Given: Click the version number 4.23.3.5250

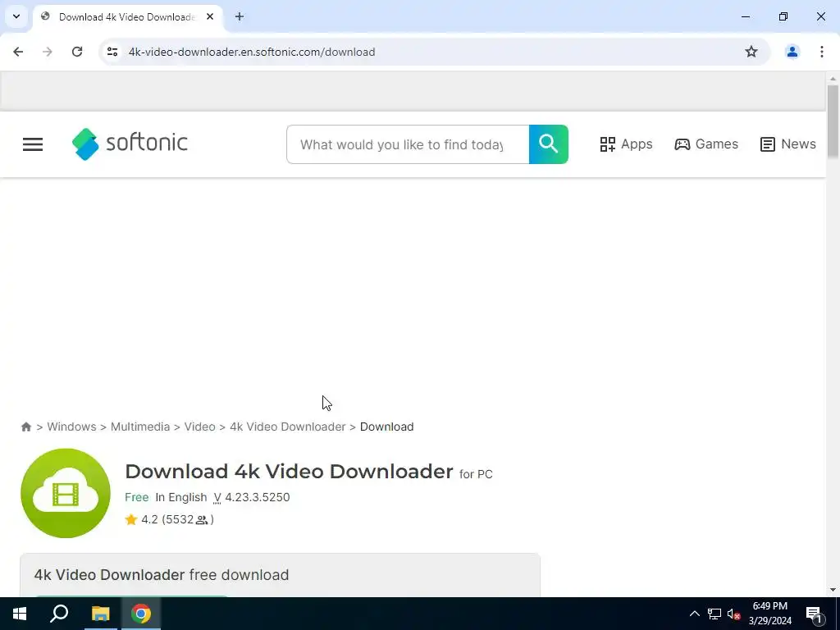Looking at the screenshot, I should [258, 497].
